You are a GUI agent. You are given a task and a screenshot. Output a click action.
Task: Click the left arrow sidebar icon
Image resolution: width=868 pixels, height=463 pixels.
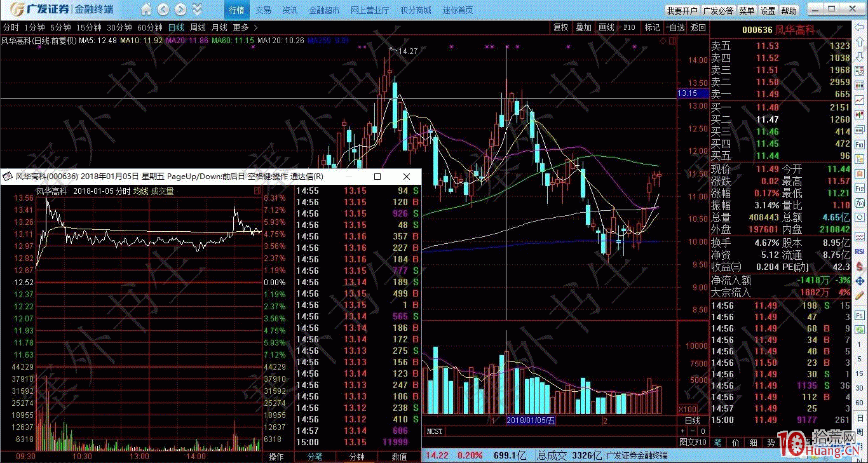click(x=859, y=27)
